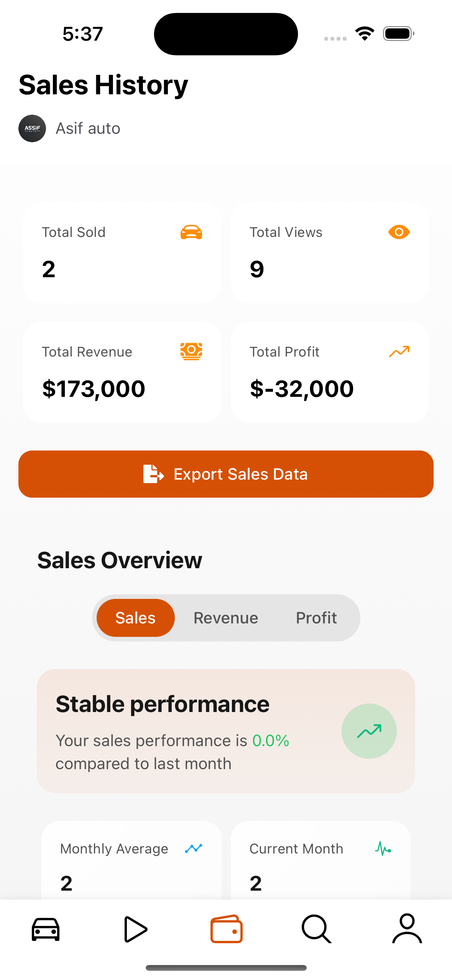This screenshot has height=980, width=452.
Task: Tap the cash icon in Total Revenue
Action: tap(191, 352)
